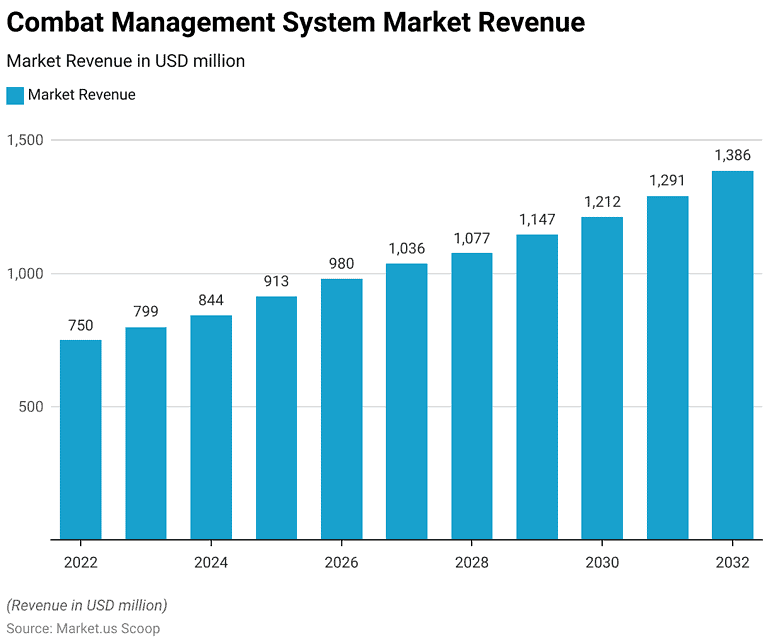Click the blue Market Revenue legend swatch
The height and width of the screenshot is (642, 768).
[15, 95]
